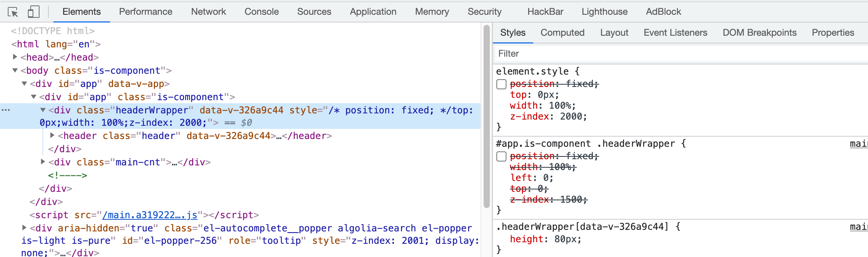
Task: Activate the inspect element picker icon
Action: 13,12
